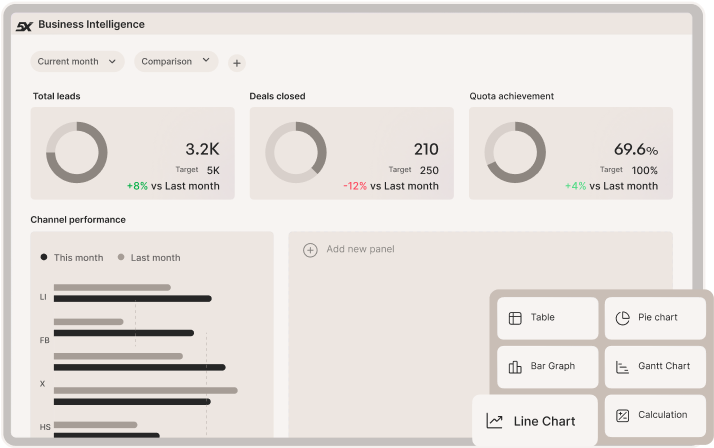Choose the Bar Graph panel option
The height and width of the screenshot is (448, 714).
click(548, 367)
